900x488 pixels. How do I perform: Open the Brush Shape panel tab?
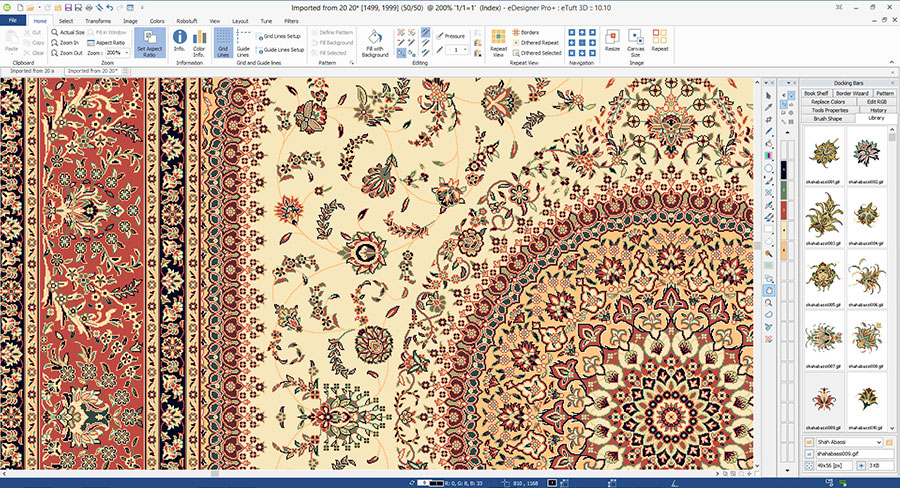click(x=828, y=119)
